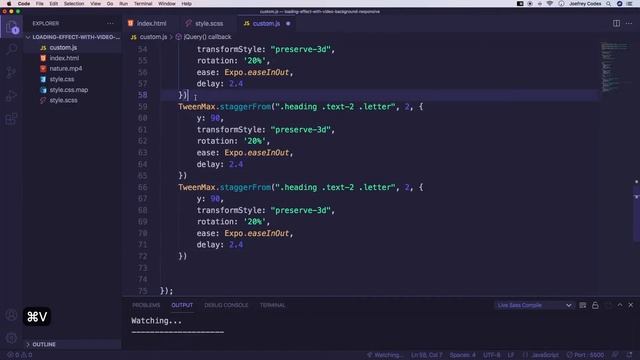Open the File menu
The width and height of the screenshot is (640, 360).
[x=40, y=4]
